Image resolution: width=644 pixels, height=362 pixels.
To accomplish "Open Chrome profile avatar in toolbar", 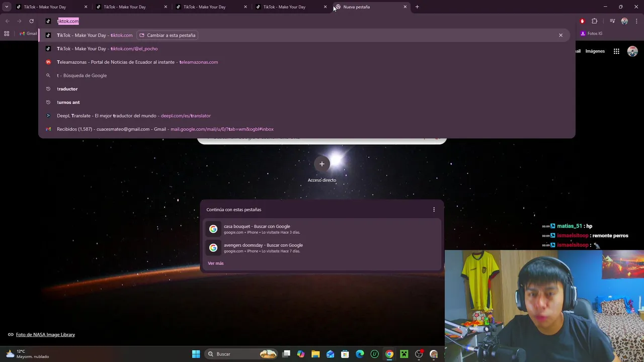I will point(624,21).
